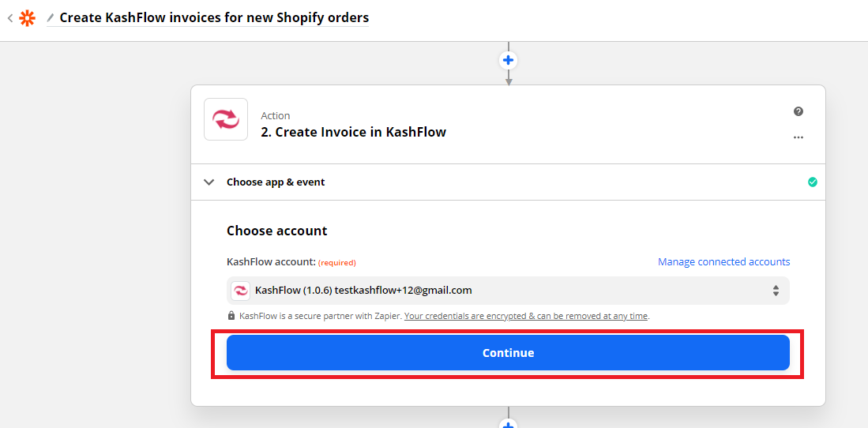Select the Choose app & event section header
The height and width of the screenshot is (428, 868).
(x=276, y=182)
